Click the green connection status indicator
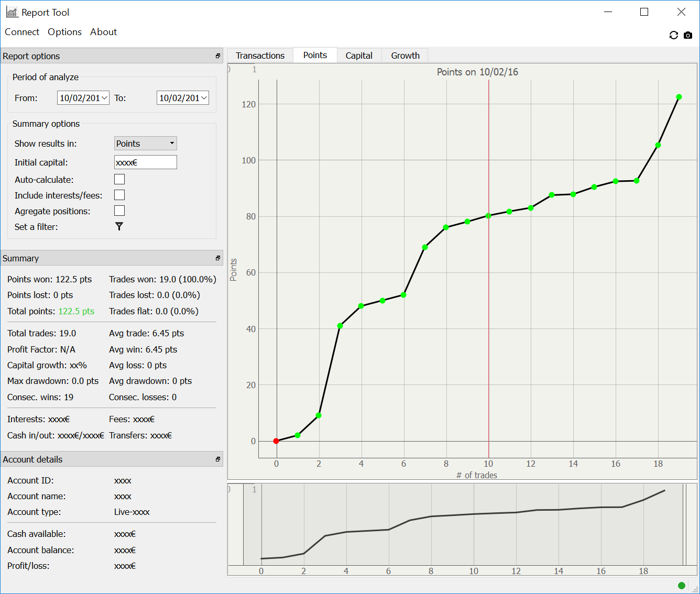 681,586
